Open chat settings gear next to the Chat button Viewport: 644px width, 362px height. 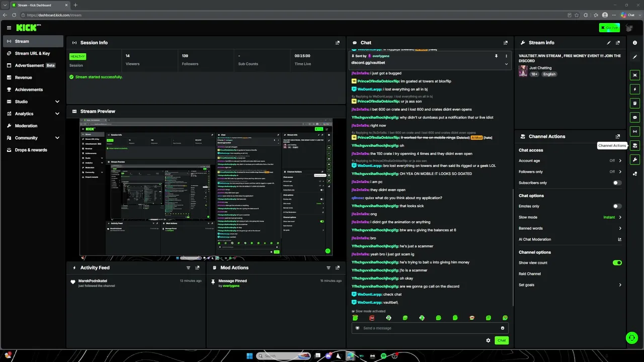pos(488,340)
